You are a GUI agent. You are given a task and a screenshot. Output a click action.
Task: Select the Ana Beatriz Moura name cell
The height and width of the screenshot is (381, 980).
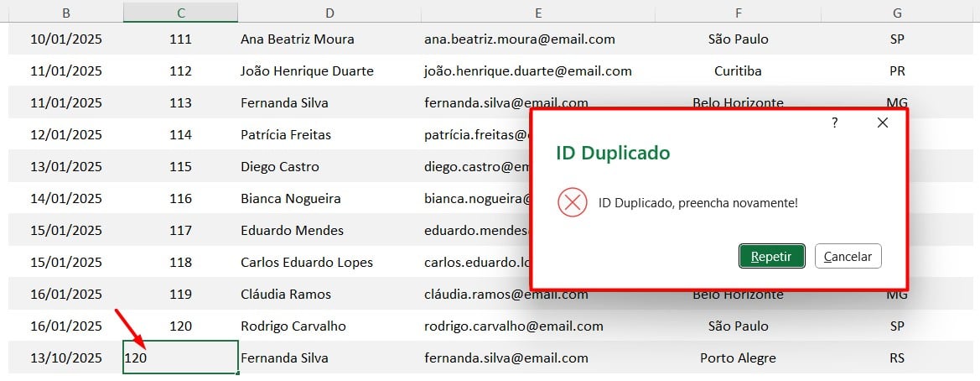(329, 39)
